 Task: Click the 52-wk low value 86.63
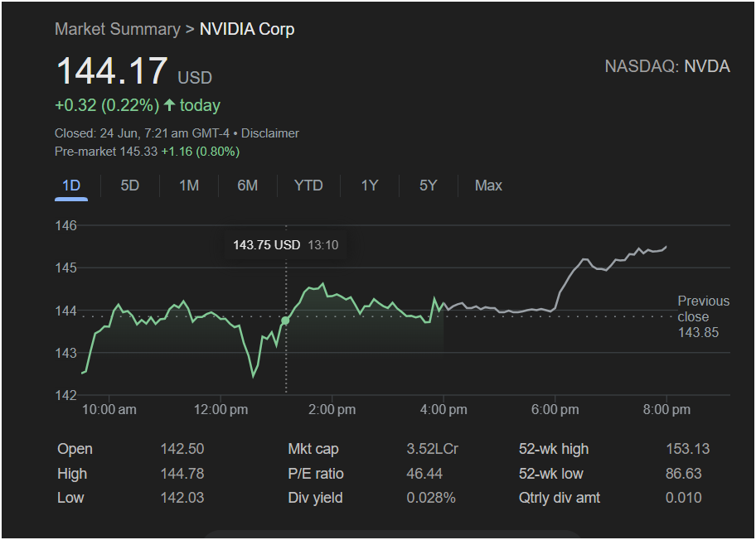pos(684,474)
